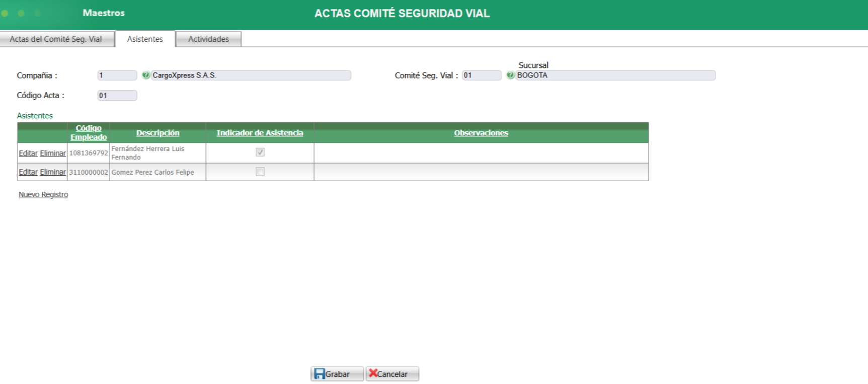The image size is (868, 384).
Task: Click the Compañía code field showing 1
Action: [117, 75]
